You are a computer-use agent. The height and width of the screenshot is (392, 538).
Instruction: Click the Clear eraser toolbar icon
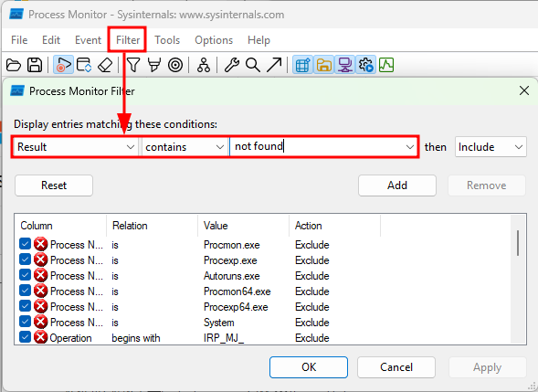point(105,65)
